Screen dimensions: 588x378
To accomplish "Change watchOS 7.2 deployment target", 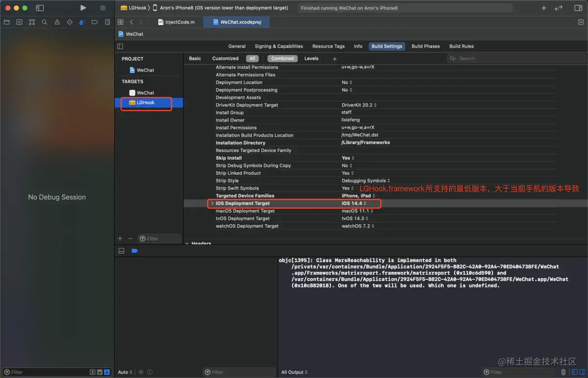I will click(x=358, y=226).
